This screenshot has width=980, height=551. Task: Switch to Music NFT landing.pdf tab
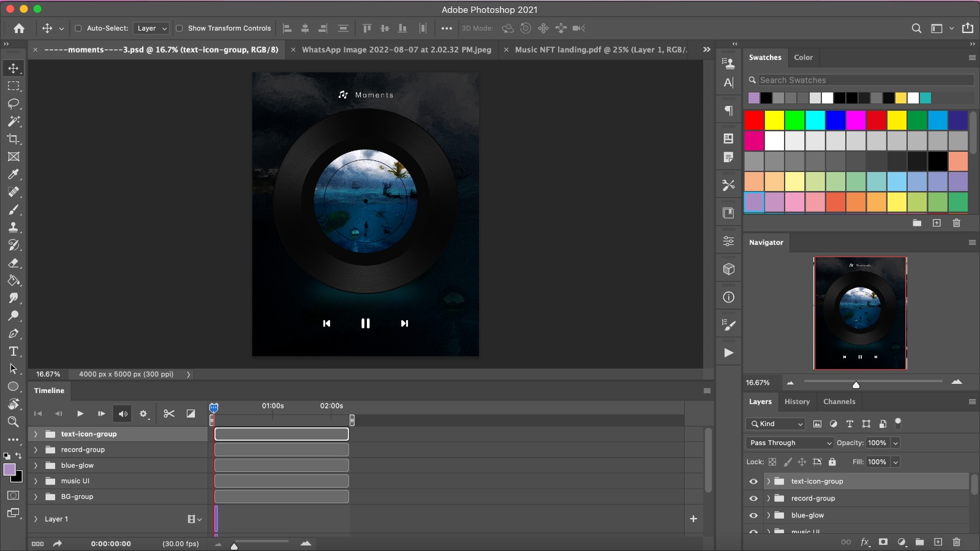point(601,50)
